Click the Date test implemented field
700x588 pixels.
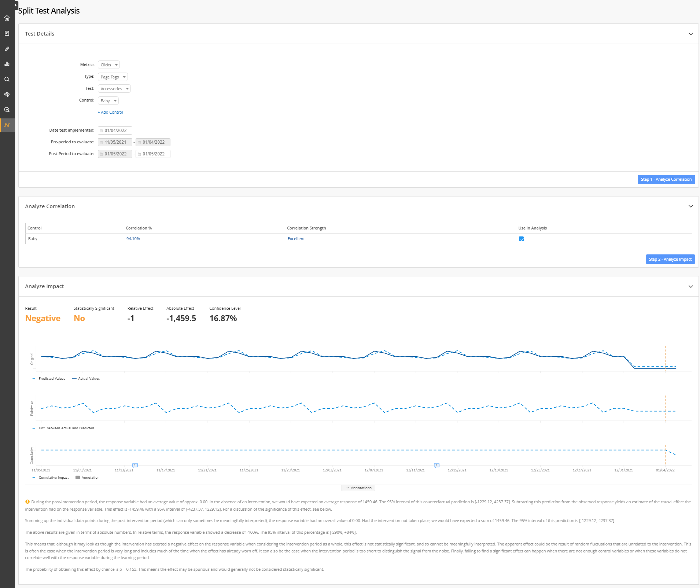click(x=115, y=131)
